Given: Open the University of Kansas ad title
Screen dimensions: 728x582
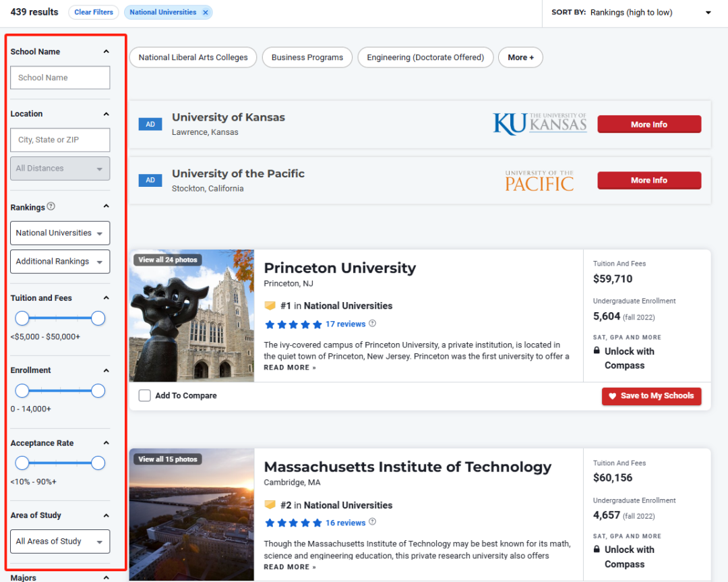Looking at the screenshot, I should coord(229,117).
